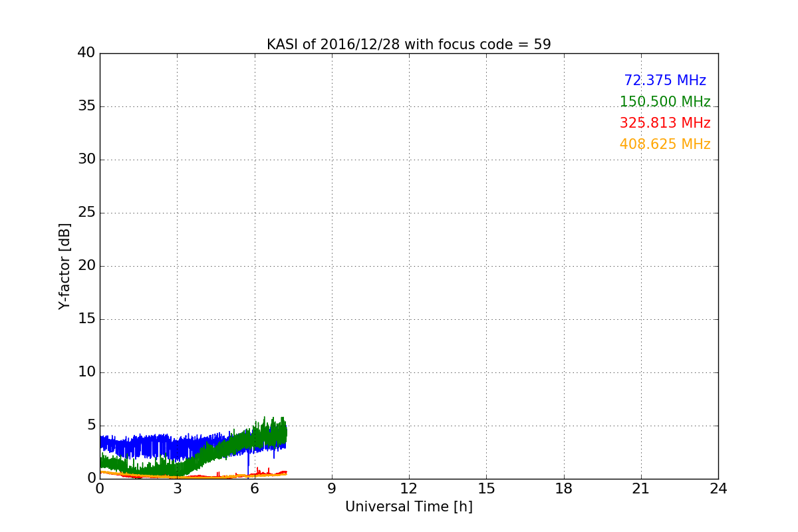Click the x-axis tick label 3
This screenshot has height=532, width=798.
[178, 489]
